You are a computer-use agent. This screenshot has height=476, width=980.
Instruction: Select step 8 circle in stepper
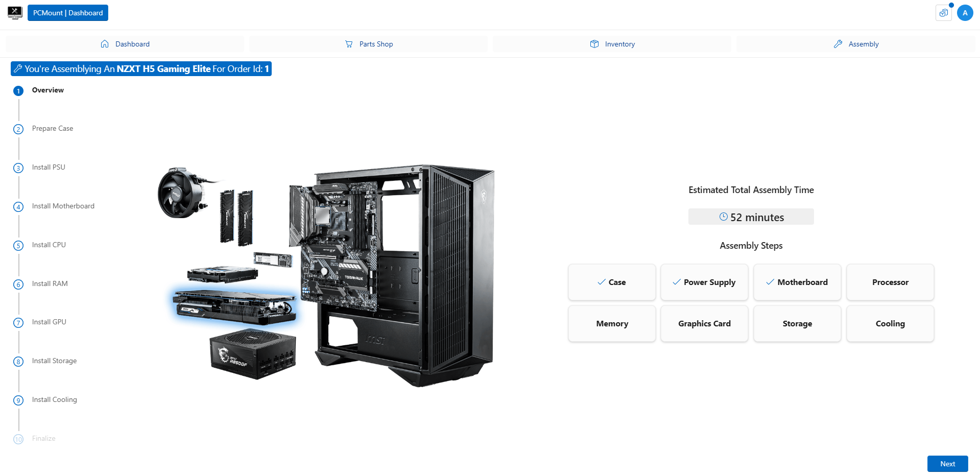coord(18,362)
